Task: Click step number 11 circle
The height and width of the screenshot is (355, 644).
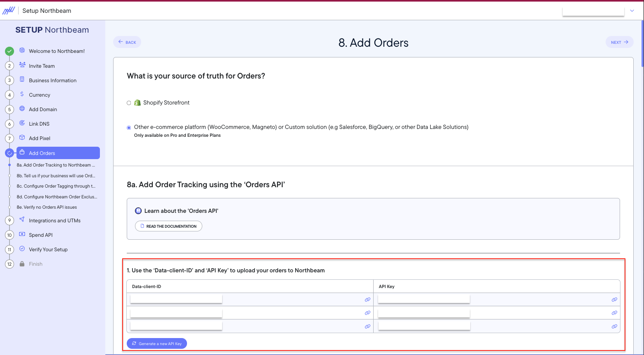Action: pos(9,250)
